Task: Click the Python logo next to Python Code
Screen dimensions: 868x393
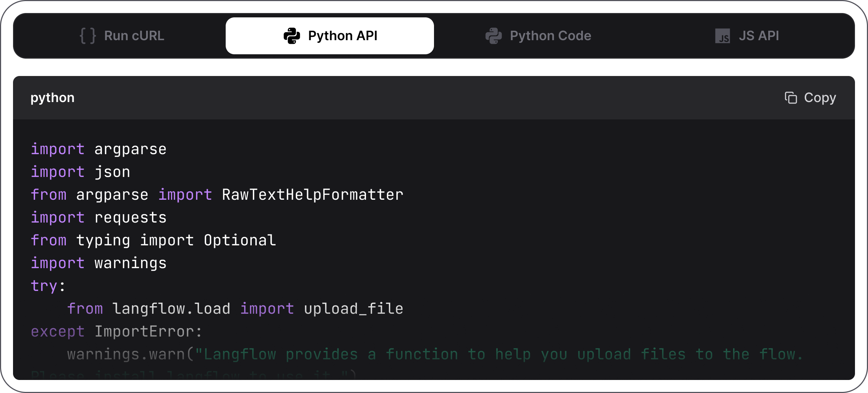Action: point(494,36)
